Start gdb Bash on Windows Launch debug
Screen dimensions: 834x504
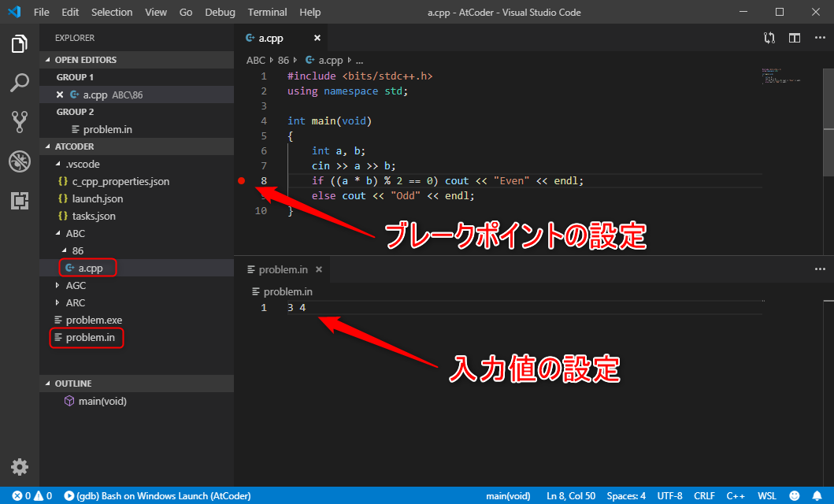(x=158, y=496)
